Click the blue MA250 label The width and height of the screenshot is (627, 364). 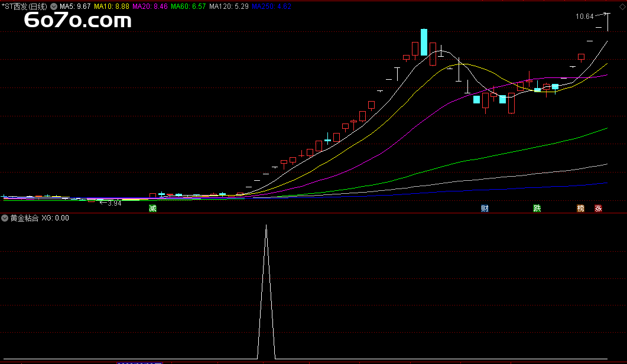[271, 6]
